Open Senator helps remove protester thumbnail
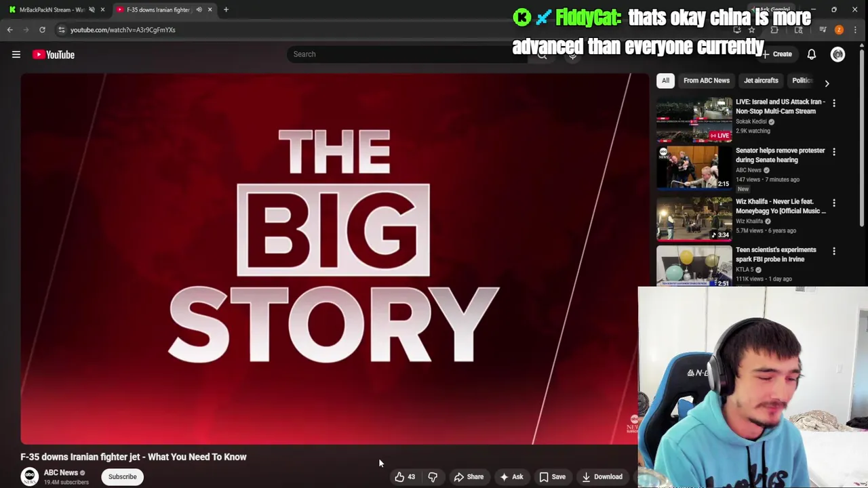 click(694, 169)
